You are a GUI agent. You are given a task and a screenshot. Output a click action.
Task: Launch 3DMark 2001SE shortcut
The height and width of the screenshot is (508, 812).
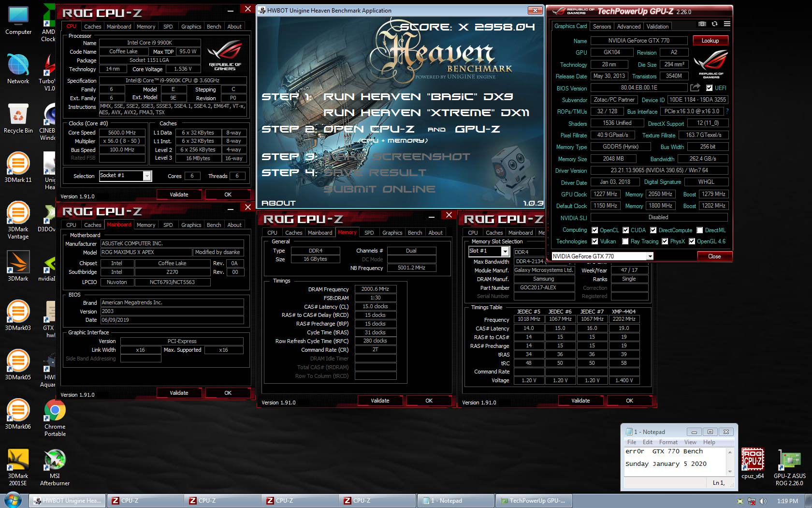[x=18, y=467]
